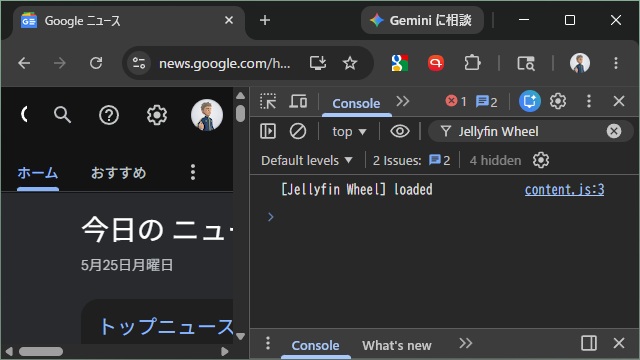Click the install app icon in address bar
This screenshot has height=360, width=640.
pos(318,63)
